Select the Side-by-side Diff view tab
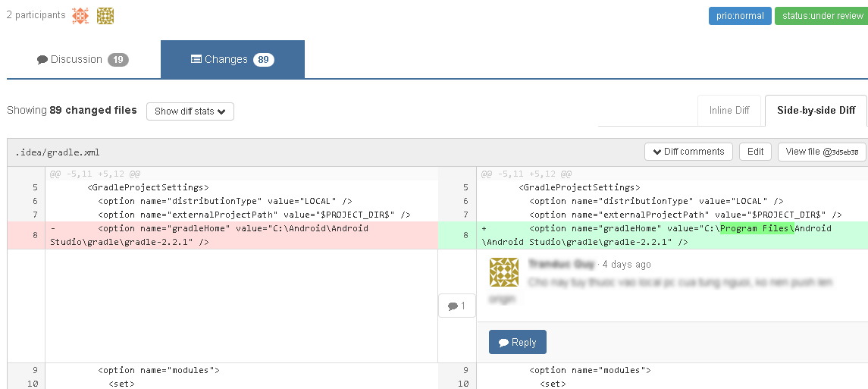Screen dimensions: 868x389 pos(816,110)
